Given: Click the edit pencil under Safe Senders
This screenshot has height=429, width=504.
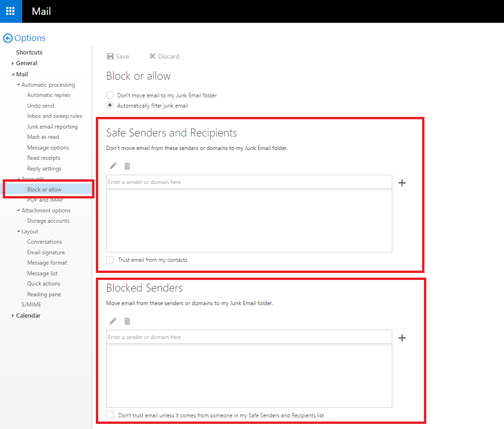Looking at the screenshot, I should [113, 166].
